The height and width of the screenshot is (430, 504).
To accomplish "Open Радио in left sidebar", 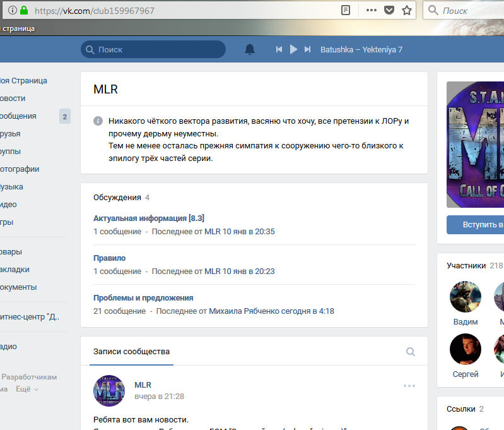I will click(8, 346).
